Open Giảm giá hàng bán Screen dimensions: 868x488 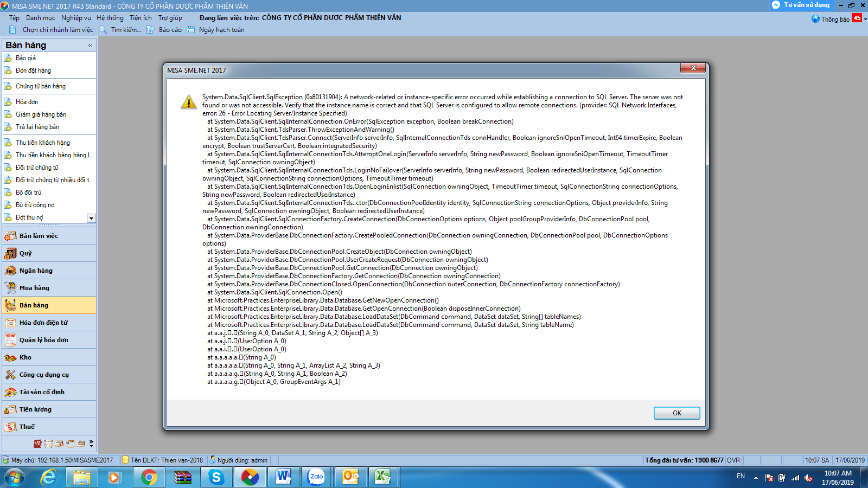41,114
